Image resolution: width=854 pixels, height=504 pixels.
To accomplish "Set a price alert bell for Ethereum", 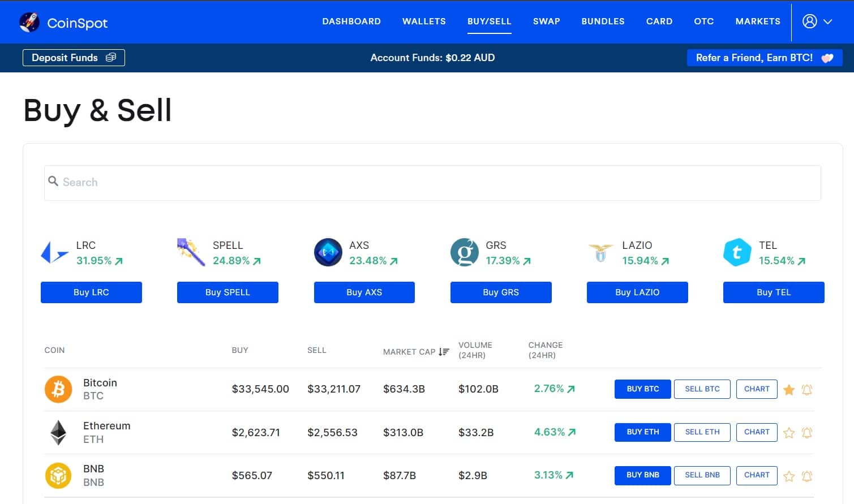I will (807, 433).
